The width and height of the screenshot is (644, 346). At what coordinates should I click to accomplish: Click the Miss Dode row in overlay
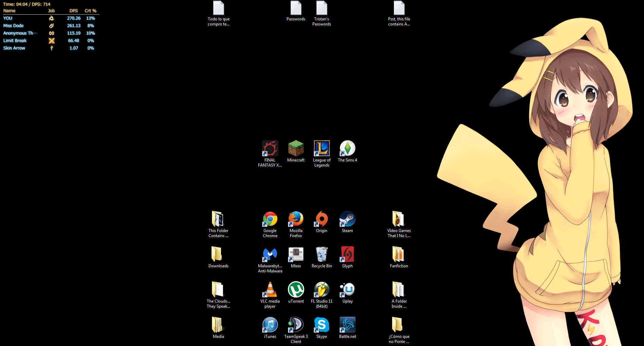(x=50, y=26)
